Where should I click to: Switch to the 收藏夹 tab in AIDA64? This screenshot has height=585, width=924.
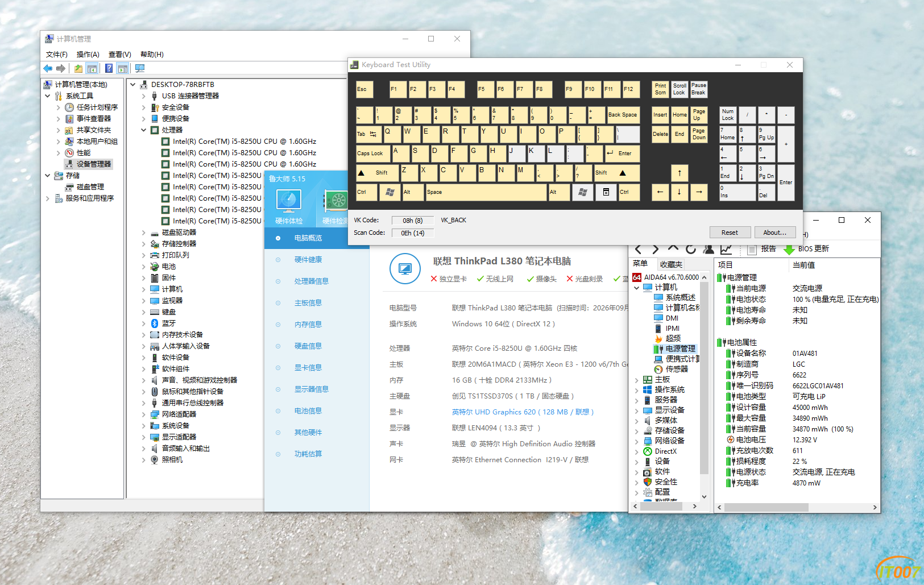[x=671, y=264]
